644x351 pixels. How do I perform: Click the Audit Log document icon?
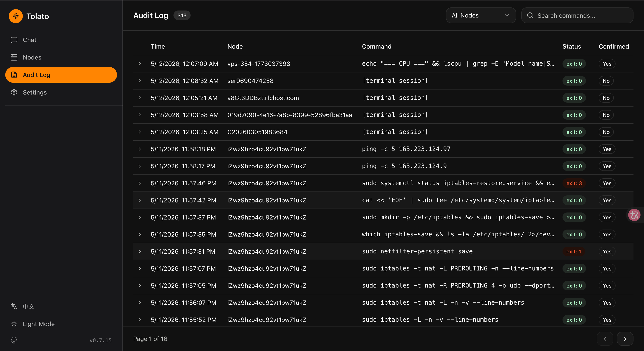pyautogui.click(x=14, y=75)
